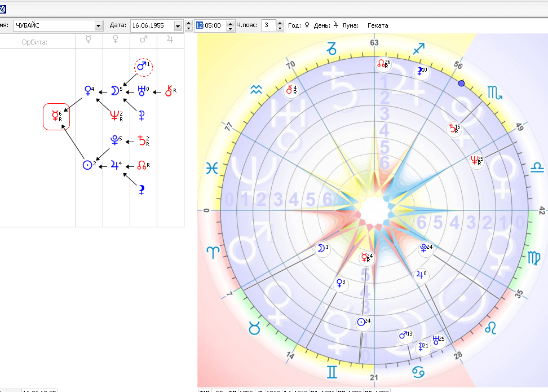This screenshot has height=392, width=548.
Task: Select the Mars 13 marker on the chart wheel
Action: [405, 336]
